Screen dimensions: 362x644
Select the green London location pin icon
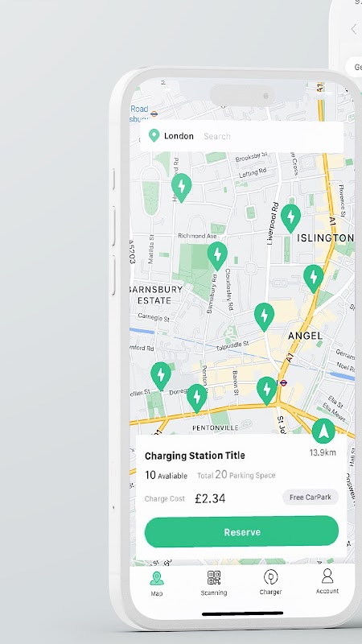tap(154, 135)
